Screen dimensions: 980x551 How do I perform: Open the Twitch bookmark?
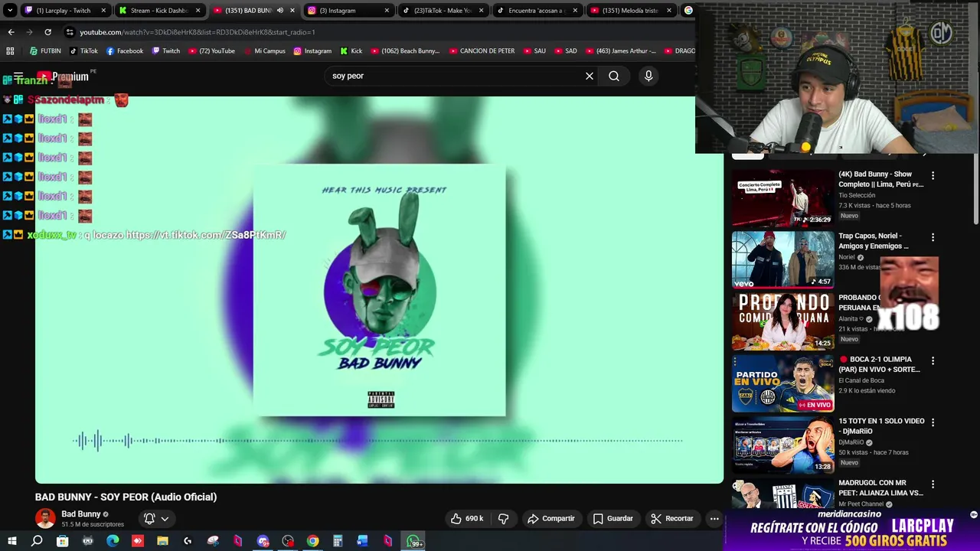click(x=166, y=51)
